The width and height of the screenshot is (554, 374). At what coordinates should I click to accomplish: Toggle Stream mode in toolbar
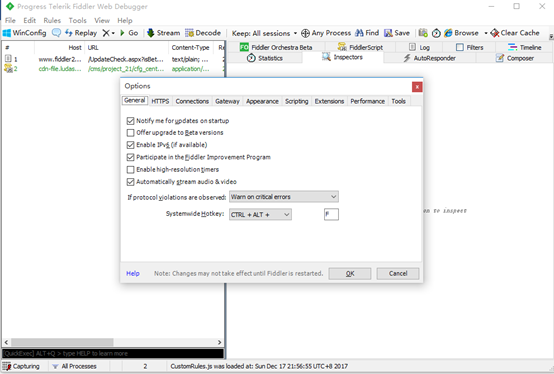coord(163,33)
